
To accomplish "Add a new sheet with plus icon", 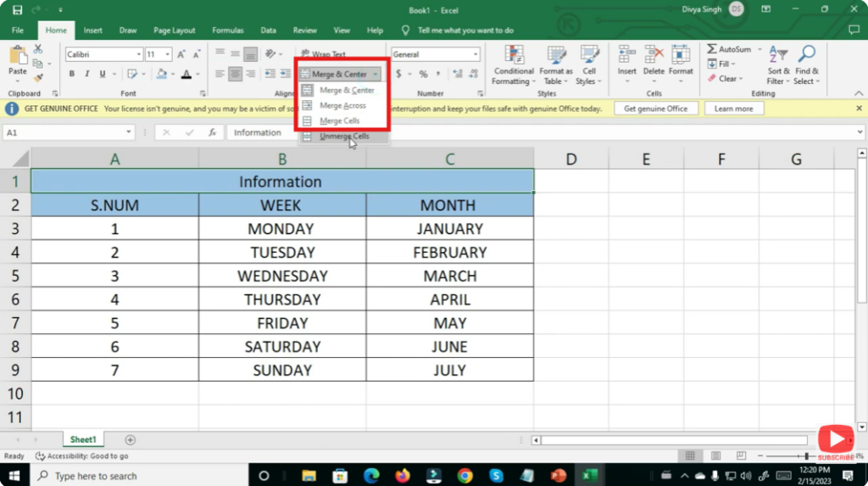I will (x=130, y=439).
